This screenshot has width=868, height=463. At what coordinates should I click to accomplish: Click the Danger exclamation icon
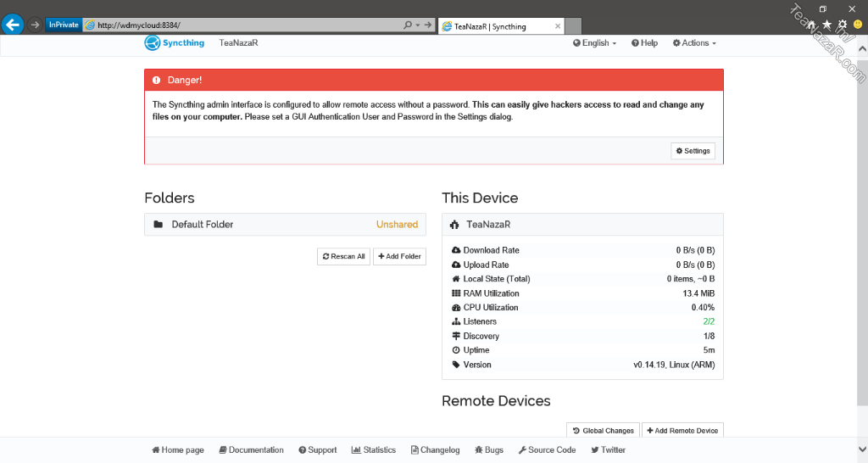156,81
